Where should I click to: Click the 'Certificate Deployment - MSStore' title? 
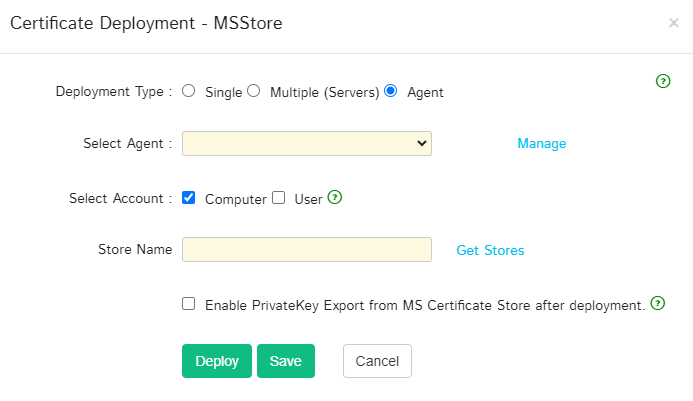[146, 23]
